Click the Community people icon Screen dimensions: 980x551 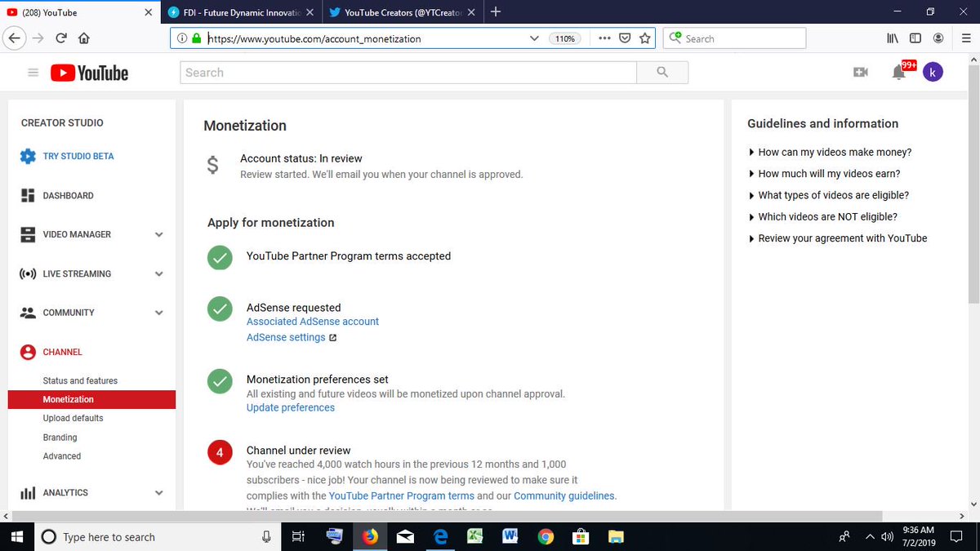click(x=28, y=313)
